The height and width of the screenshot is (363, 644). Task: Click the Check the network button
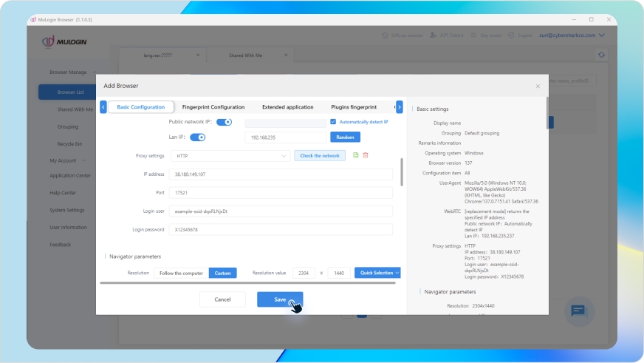[x=320, y=156]
